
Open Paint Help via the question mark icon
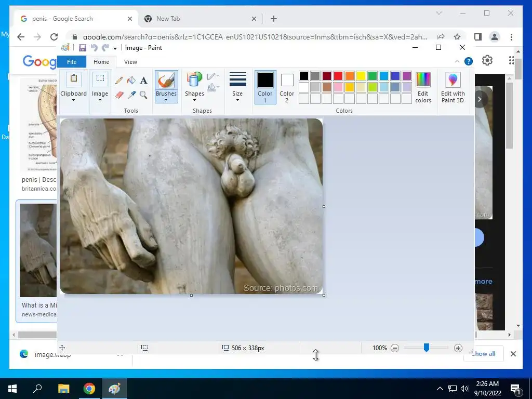[469, 61]
